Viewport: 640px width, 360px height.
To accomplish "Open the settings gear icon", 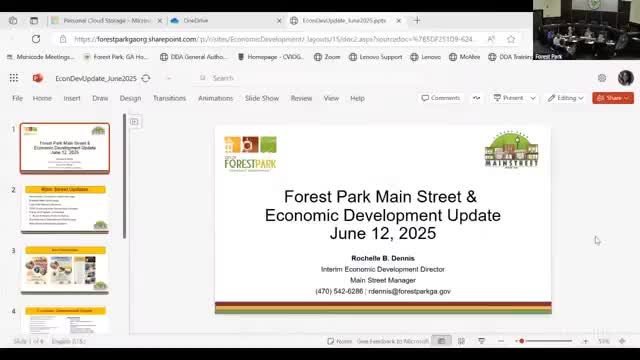I will [602, 78].
